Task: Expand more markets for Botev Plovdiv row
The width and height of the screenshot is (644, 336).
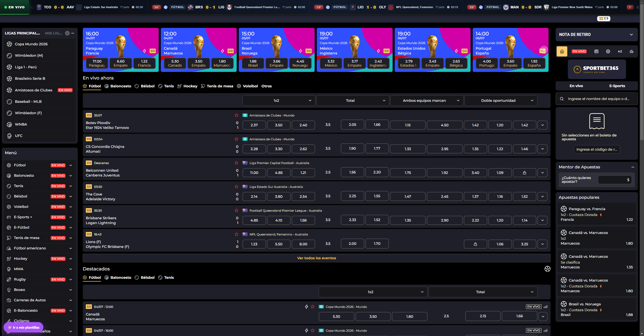Action: 542,125
